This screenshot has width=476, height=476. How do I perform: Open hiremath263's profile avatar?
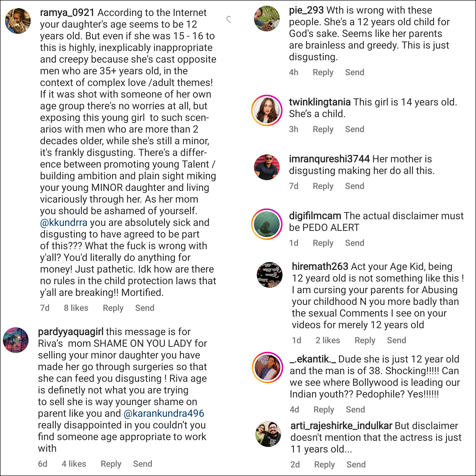coord(270,275)
